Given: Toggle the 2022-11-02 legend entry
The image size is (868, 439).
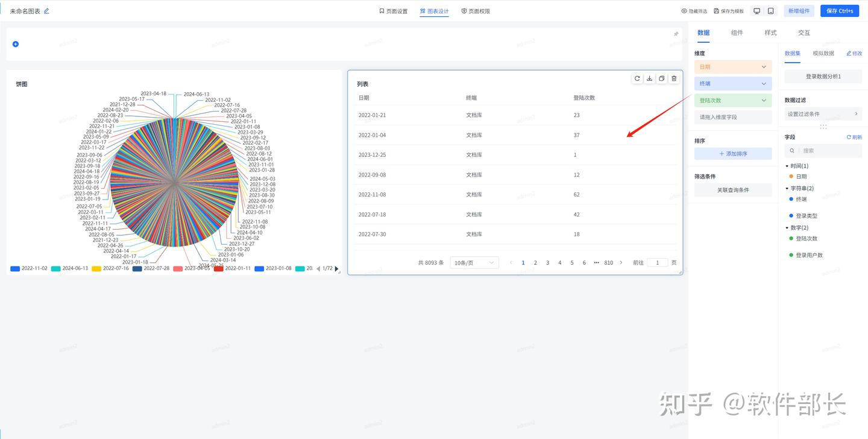Looking at the screenshot, I should (x=28, y=268).
